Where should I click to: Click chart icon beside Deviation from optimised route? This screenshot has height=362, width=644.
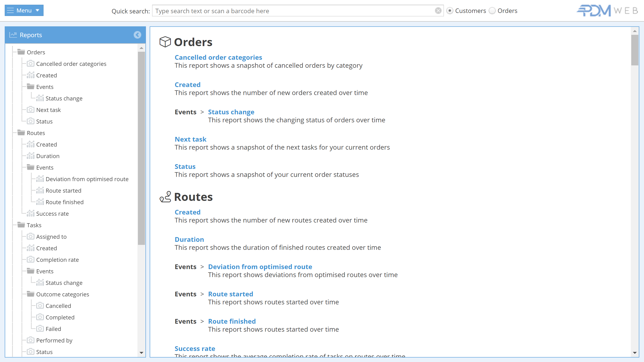[x=40, y=179]
